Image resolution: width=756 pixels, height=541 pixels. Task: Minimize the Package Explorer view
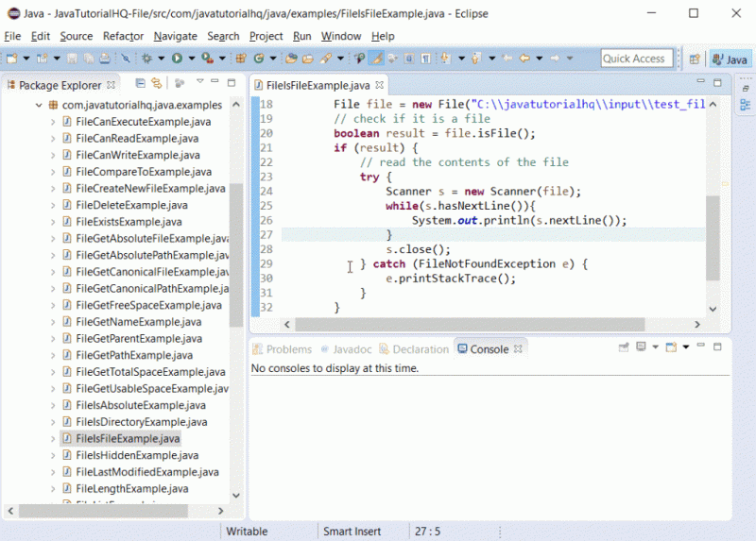coord(215,81)
